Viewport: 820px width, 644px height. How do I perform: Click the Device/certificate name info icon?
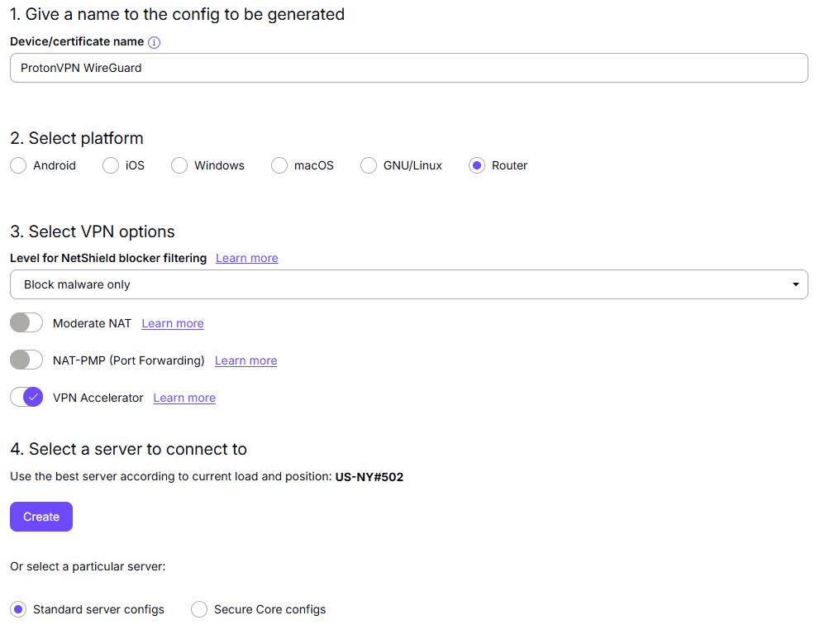pyautogui.click(x=154, y=41)
